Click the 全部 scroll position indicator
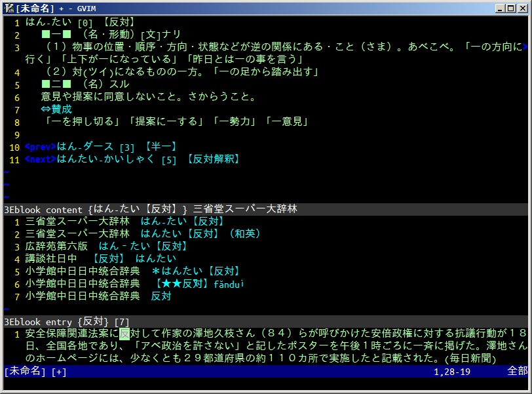Image resolution: width=532 pixels, height=394 pixels. 518,371
